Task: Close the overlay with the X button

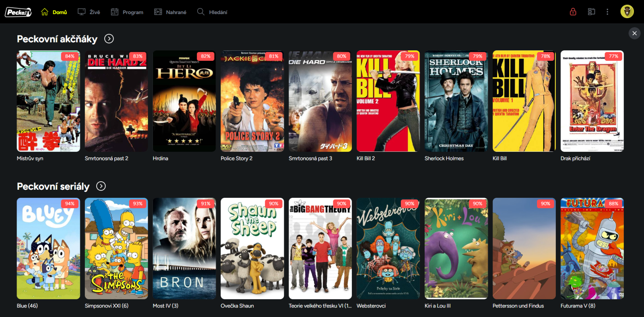Action: tap(634, 33)
